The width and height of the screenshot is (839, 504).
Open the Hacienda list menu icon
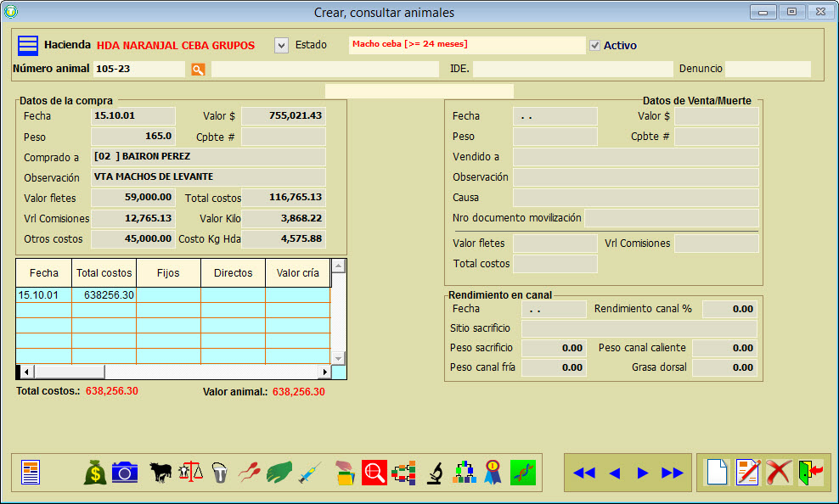coord(29,45)
